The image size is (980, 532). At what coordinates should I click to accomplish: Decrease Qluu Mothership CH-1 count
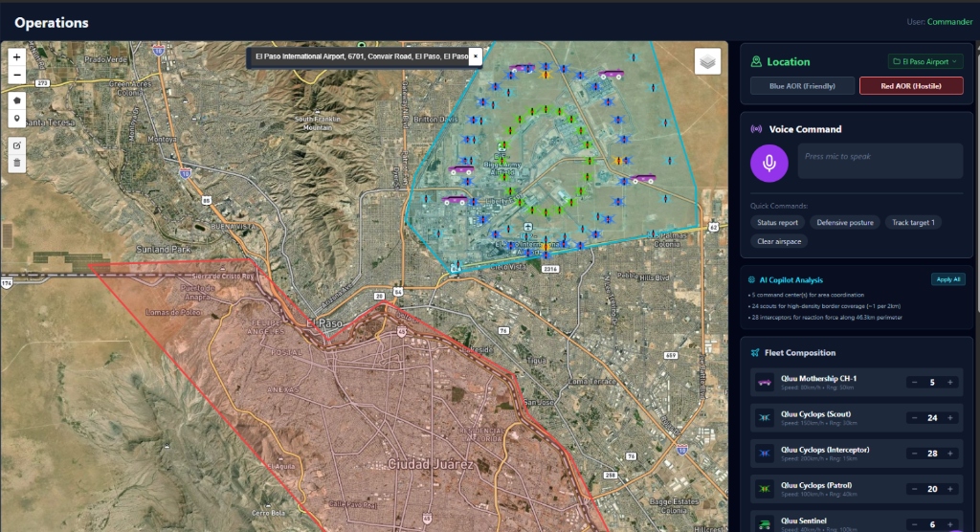[914, 382]
